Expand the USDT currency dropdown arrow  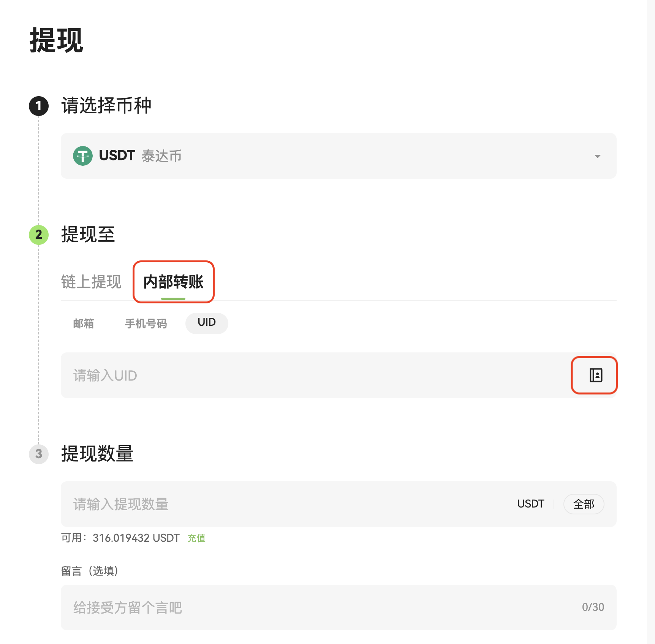(597, 156)
